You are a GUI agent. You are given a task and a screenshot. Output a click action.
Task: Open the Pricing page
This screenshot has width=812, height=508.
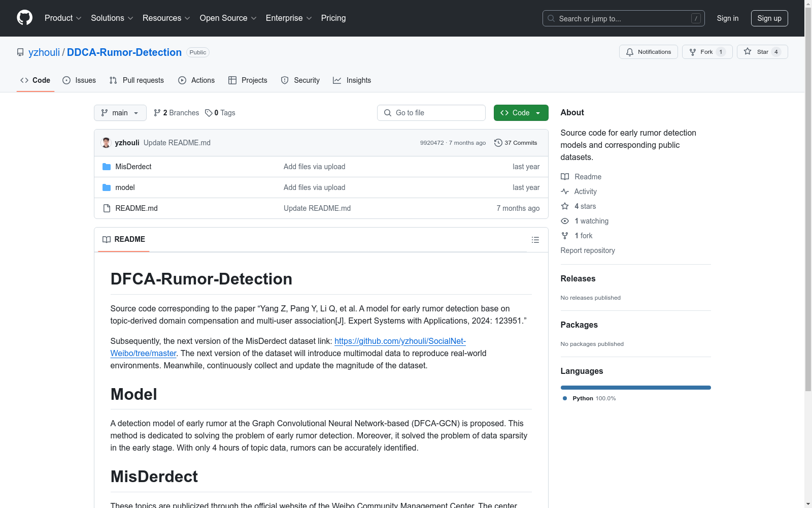click(x=333, y=18)
